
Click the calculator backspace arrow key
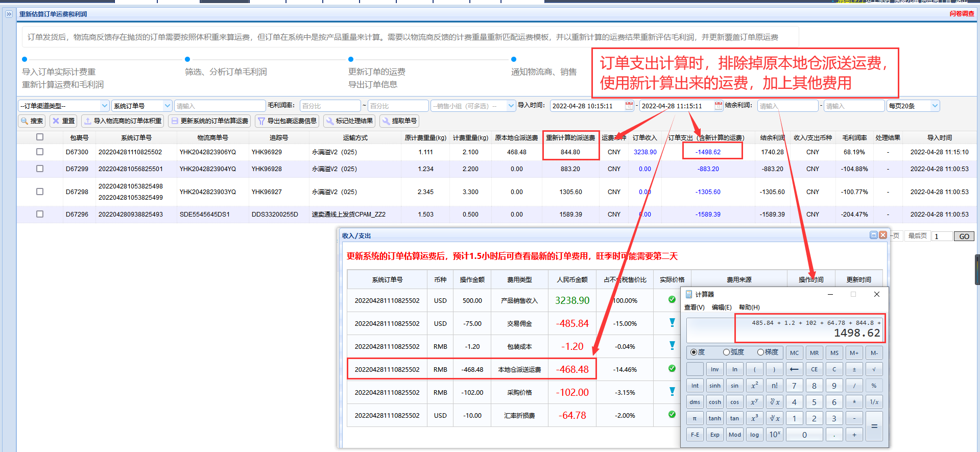point(794,369)
